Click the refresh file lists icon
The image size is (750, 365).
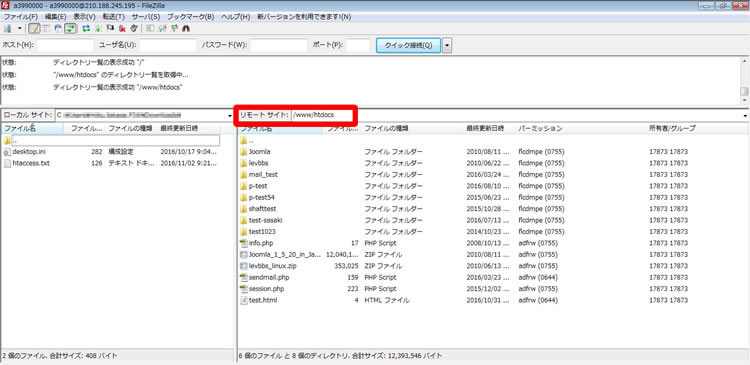coord(86,28)
